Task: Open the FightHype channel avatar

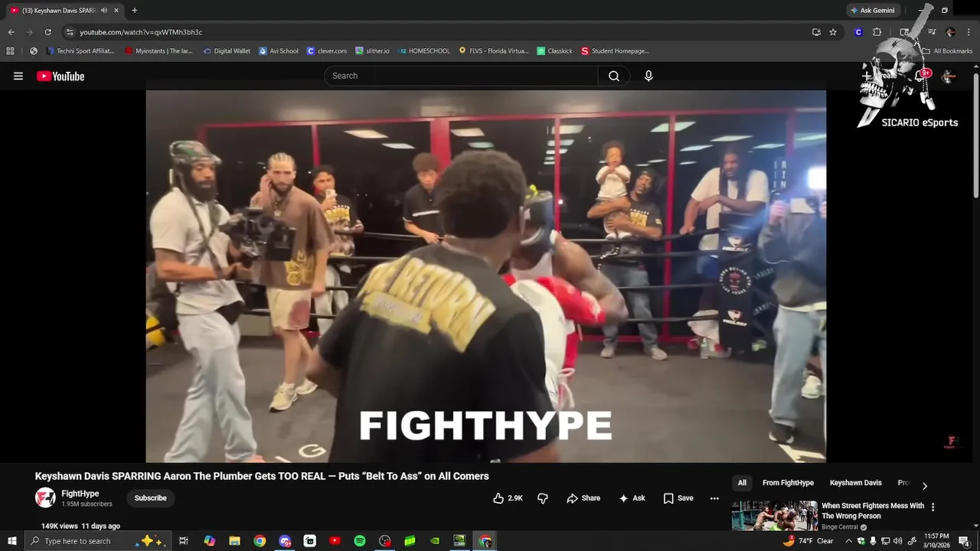Action: [x=45, y=498]
